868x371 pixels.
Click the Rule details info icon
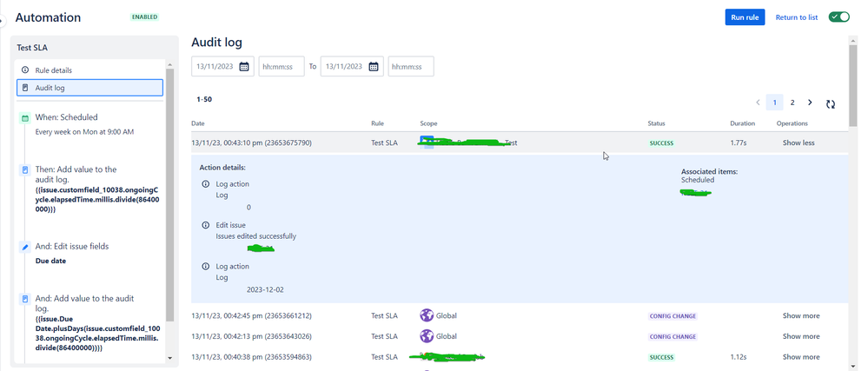click(x=24, y=70)
